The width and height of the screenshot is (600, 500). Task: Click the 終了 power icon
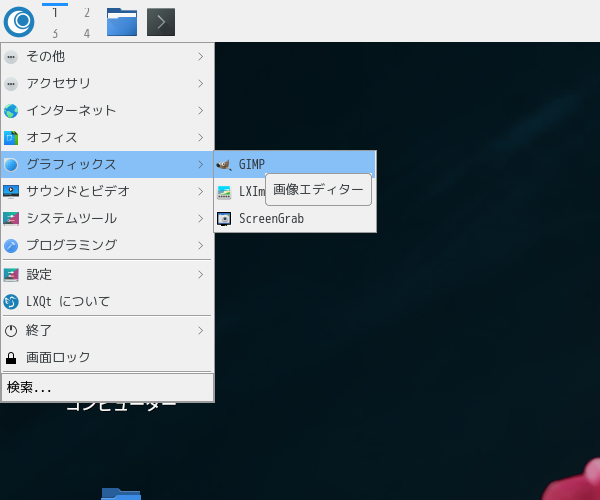(11, 331)
